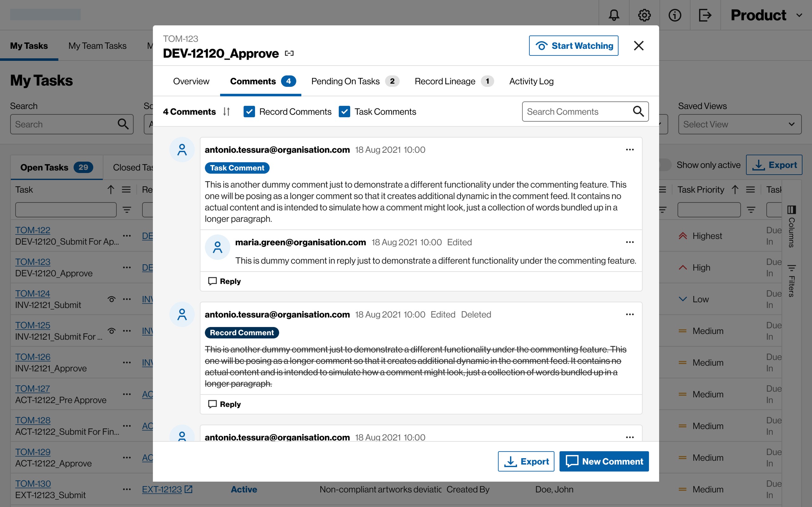Click the notifications bell icon
This screenshot has height=507, width=812.
[614, 15]
